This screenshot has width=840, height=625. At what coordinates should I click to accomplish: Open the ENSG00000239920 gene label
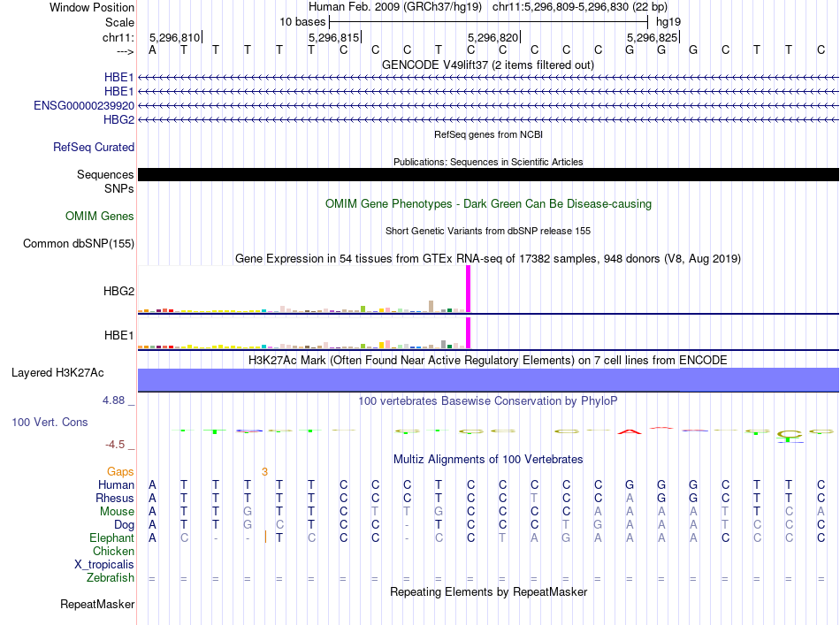tap(84, 105)
